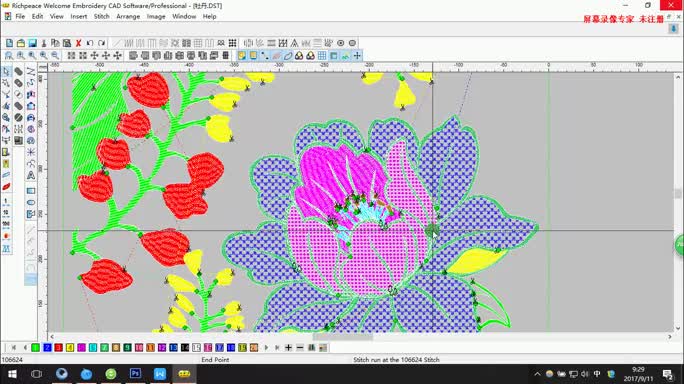Open the Help menu
Screen dimensions: 684x384
(x=209, y=16)
